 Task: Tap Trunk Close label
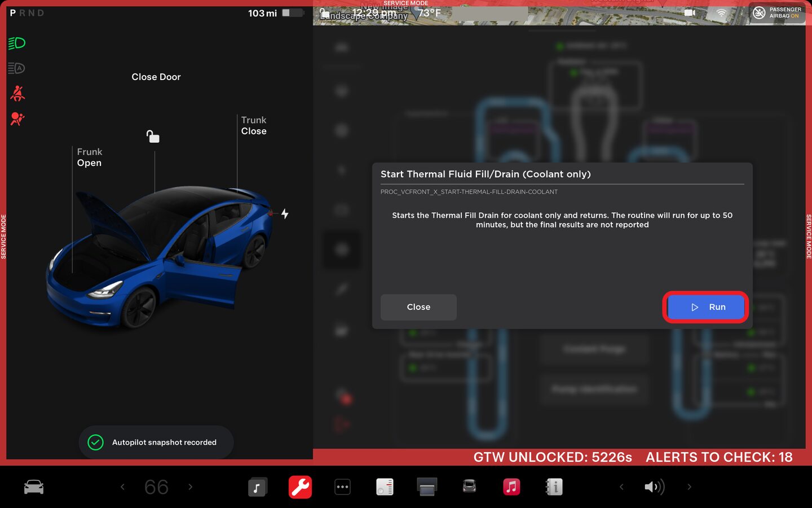[254, 126]
